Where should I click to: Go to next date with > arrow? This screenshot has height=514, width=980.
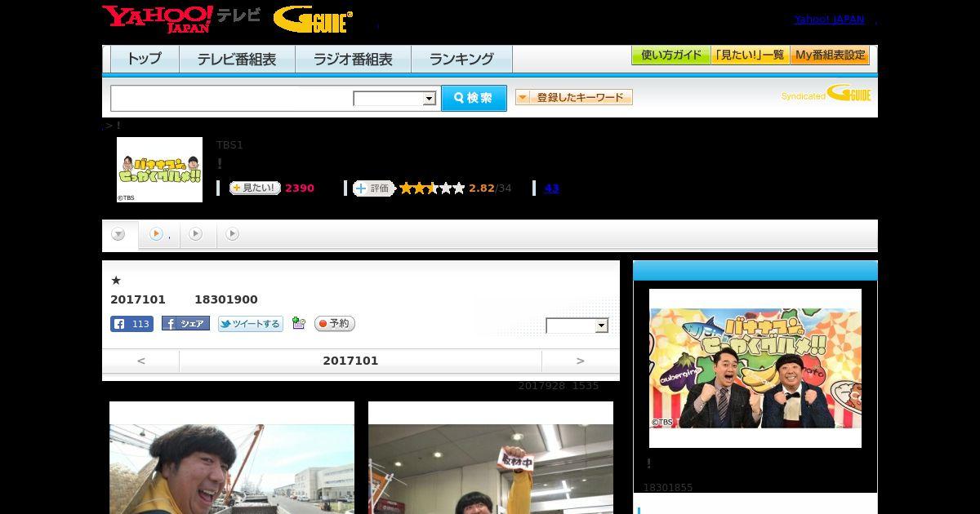(x=581, y=361)
